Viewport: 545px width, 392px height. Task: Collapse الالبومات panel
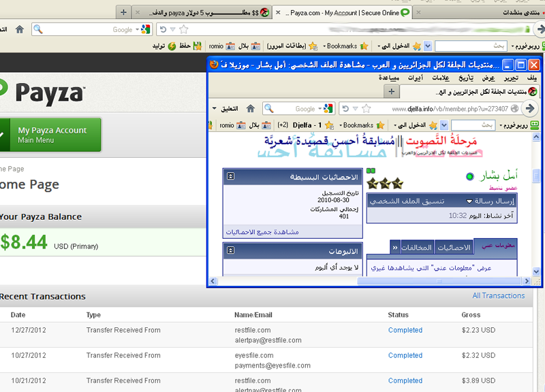pyautogui.click(x=230, y=250)
